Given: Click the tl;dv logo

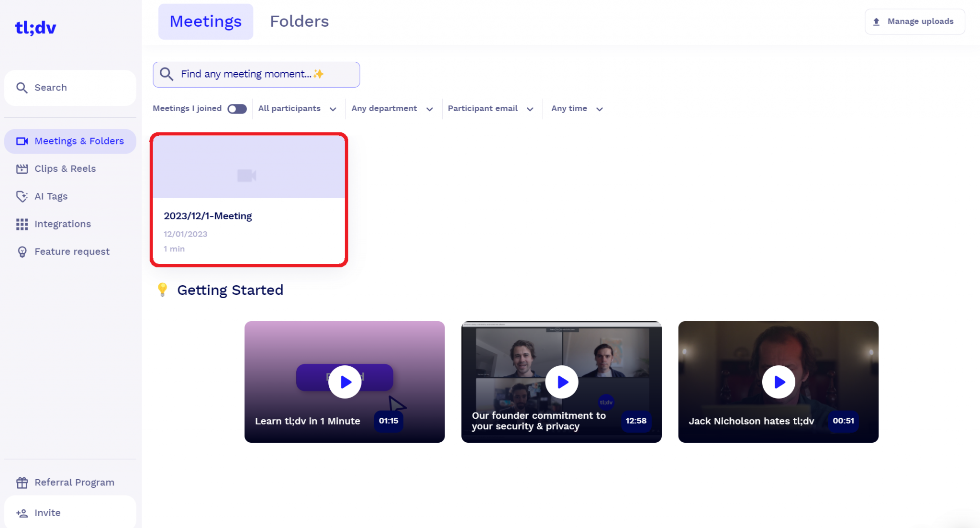Looking at the screenshot, I should [x=35, y=28].
